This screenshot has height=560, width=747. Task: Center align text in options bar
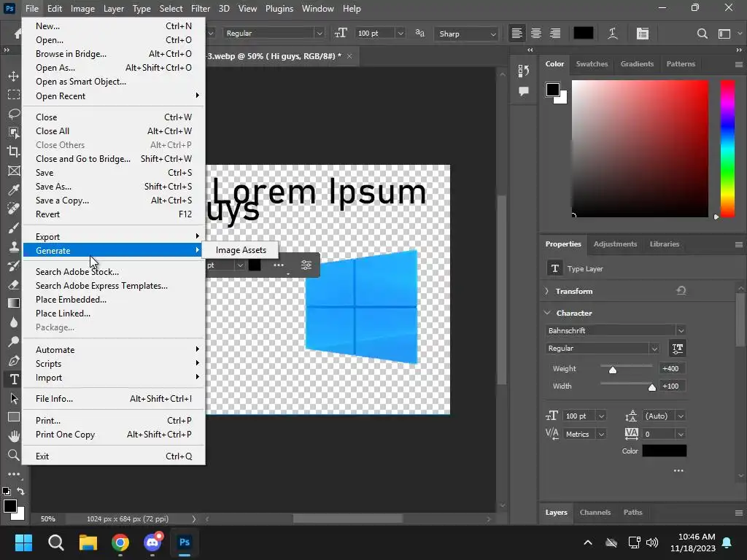point(536,34)
